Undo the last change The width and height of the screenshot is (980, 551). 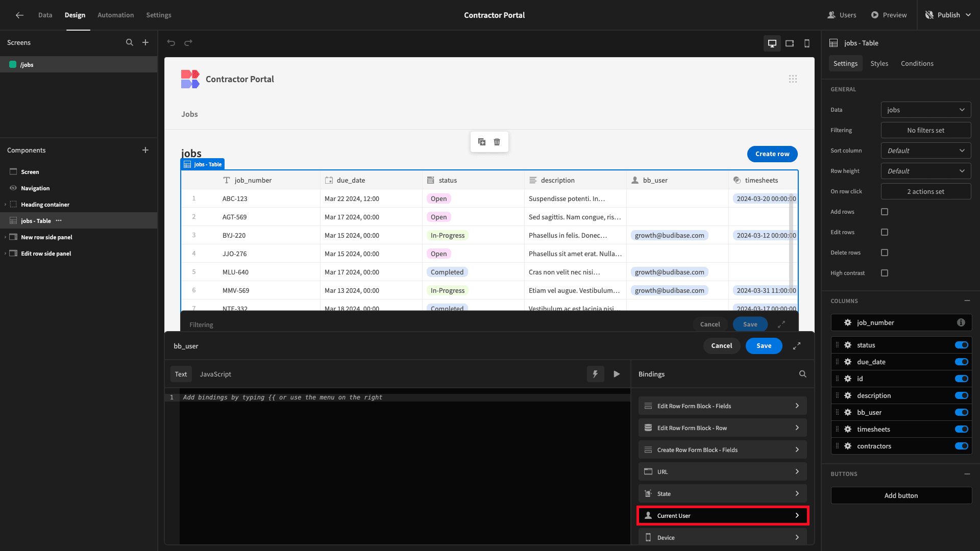(171, 43)
